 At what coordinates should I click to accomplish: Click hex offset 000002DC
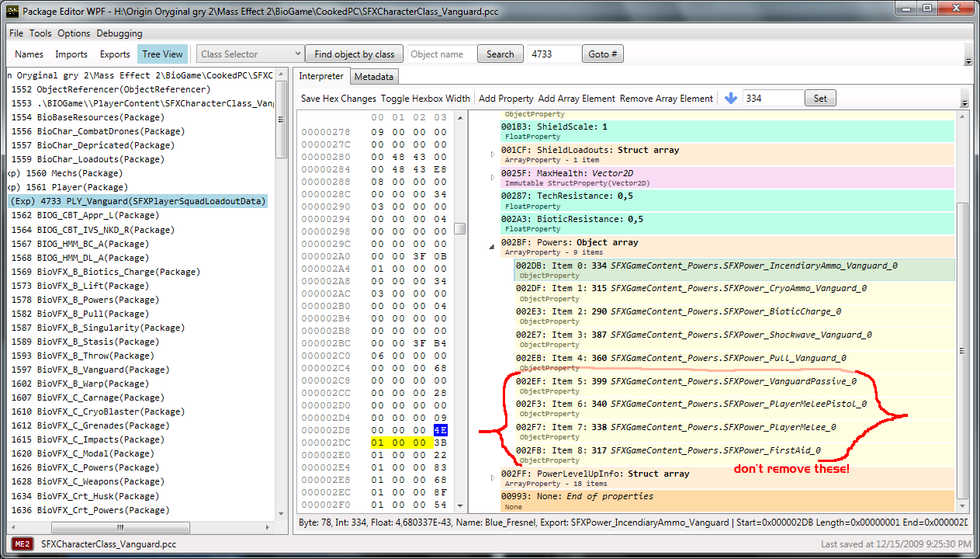tap(326, 443)
